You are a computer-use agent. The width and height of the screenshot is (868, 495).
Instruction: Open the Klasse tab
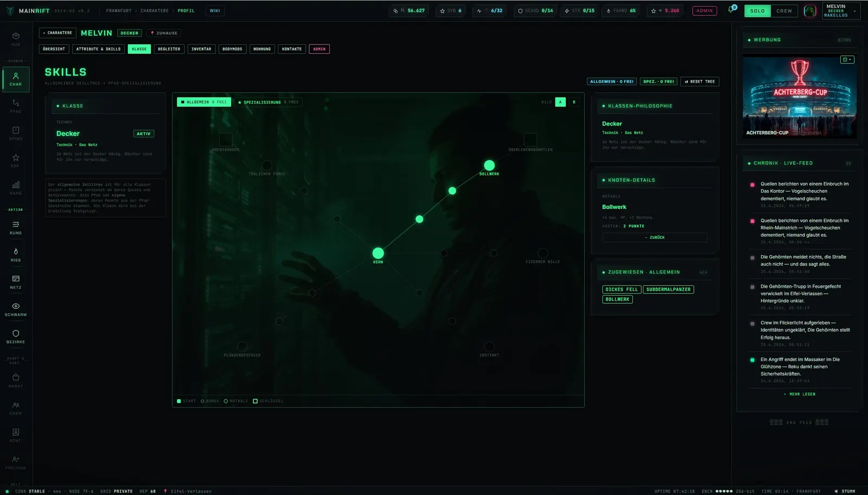[139, 49]
